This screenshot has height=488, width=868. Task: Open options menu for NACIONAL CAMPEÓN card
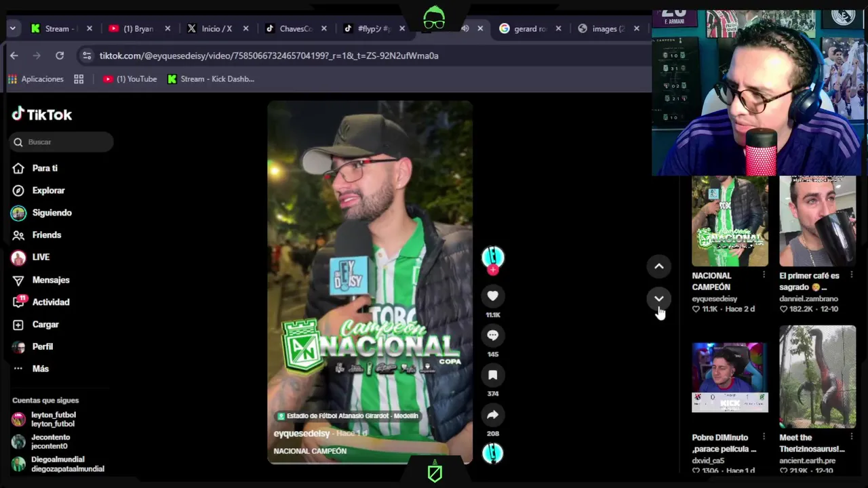(x=764, y=275)
